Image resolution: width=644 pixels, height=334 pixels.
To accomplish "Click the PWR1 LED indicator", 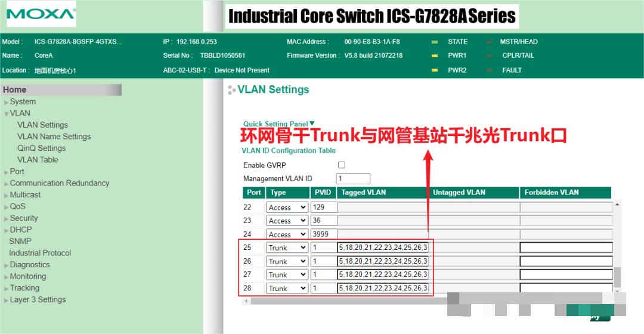I will tap(435, 56).
